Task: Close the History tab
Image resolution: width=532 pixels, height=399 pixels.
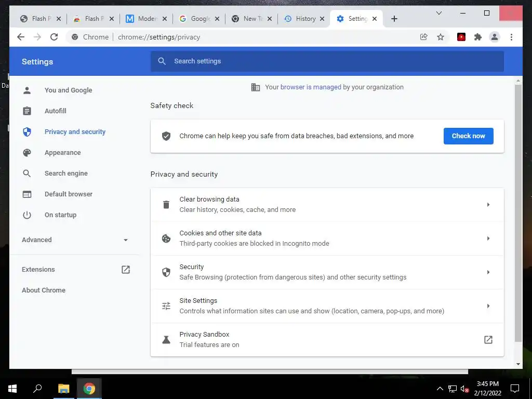Action: 322,19
